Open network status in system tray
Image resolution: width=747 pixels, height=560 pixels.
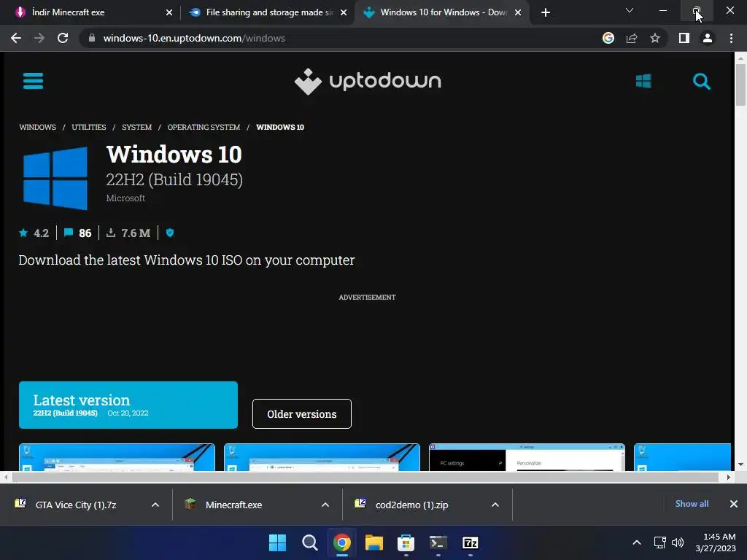[x=659, y=542]
